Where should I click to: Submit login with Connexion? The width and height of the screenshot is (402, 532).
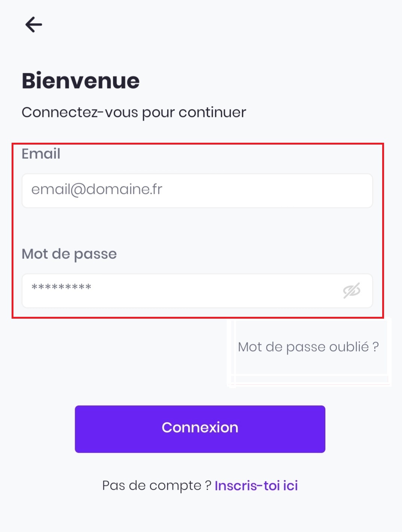point(200,429)
